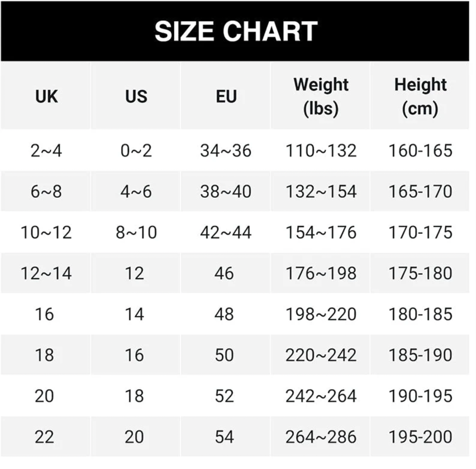Click the EU size 42~44 cell
The height and width of the screenshot is (469, 476).
[226, 233]
